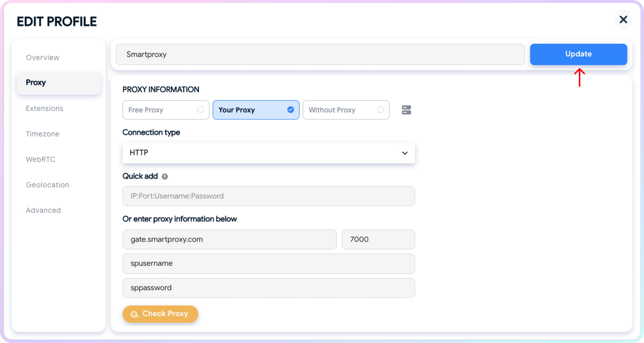
Task: Click the Timezone settings item
Action: tap(43, 134)
